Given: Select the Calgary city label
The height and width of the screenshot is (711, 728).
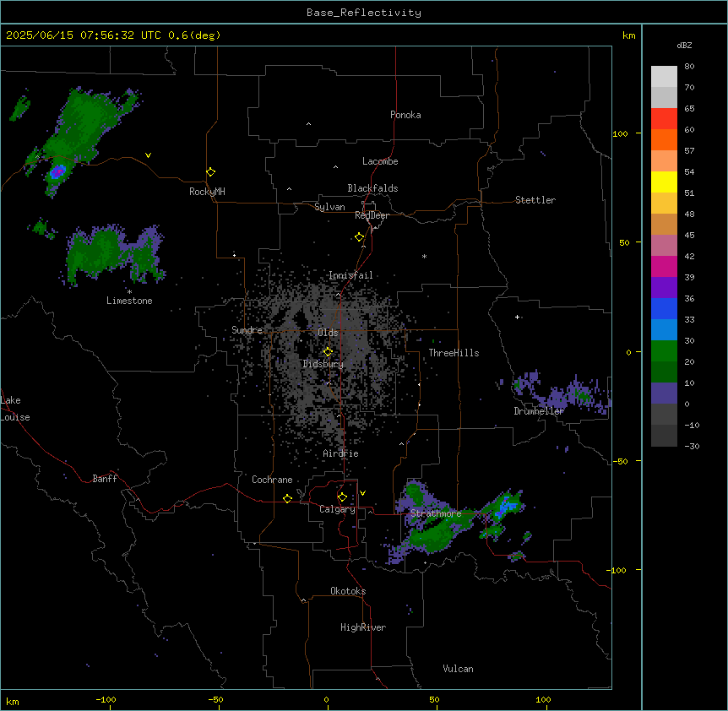Looking at the screenshot, I should tap(337, 509).
